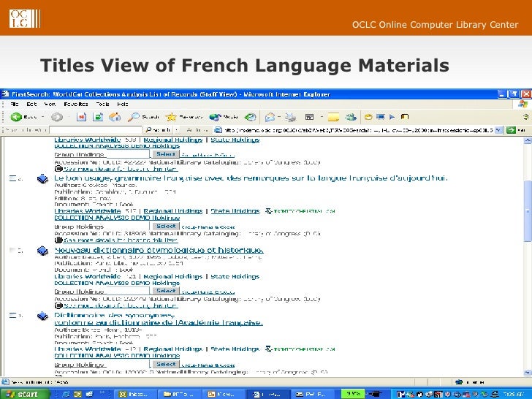The height and width of the screenshot is (399, 532).
Task: Click State Holdings link under Dictionnaire des synonymes
Action: 235,349
